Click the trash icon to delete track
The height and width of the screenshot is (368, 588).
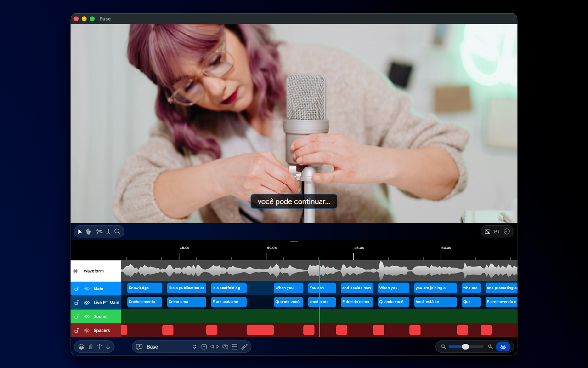point(90,347)
